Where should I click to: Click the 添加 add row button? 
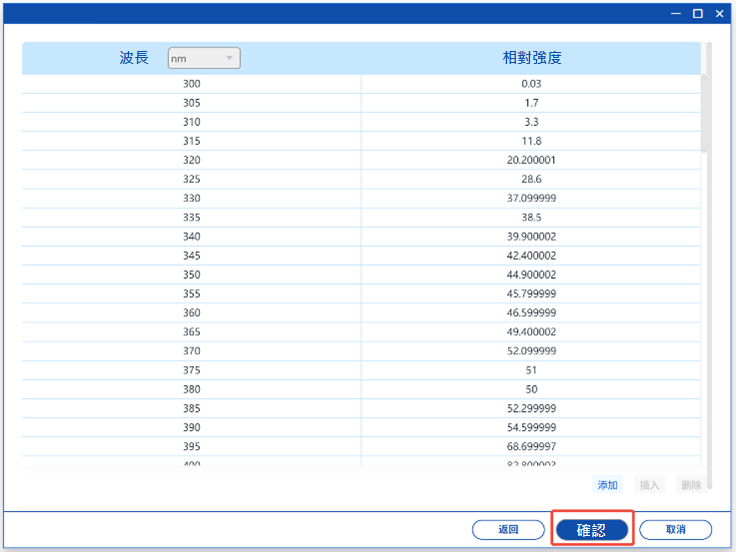(608, 485)
